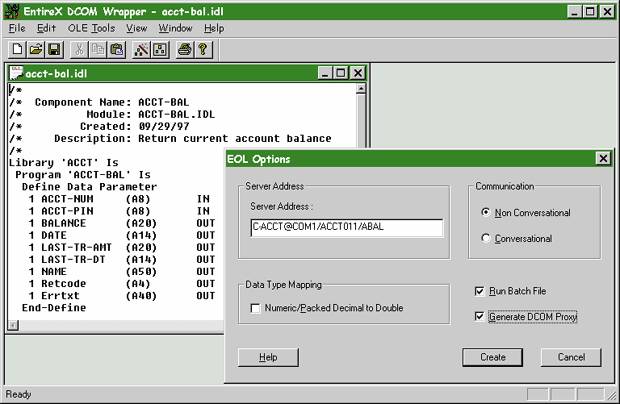Click the End-Define line
Screen dimensions: 620x404
(54, 308)
